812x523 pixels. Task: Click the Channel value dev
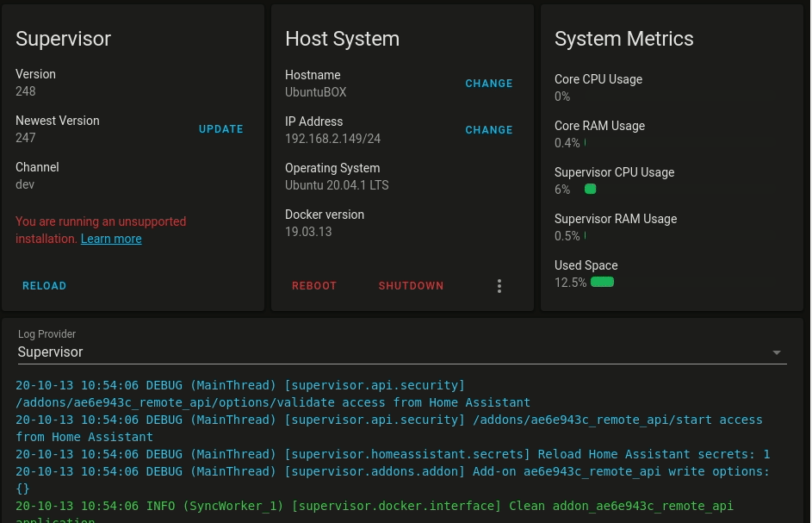pyautogui.click(x=25, y=184)
